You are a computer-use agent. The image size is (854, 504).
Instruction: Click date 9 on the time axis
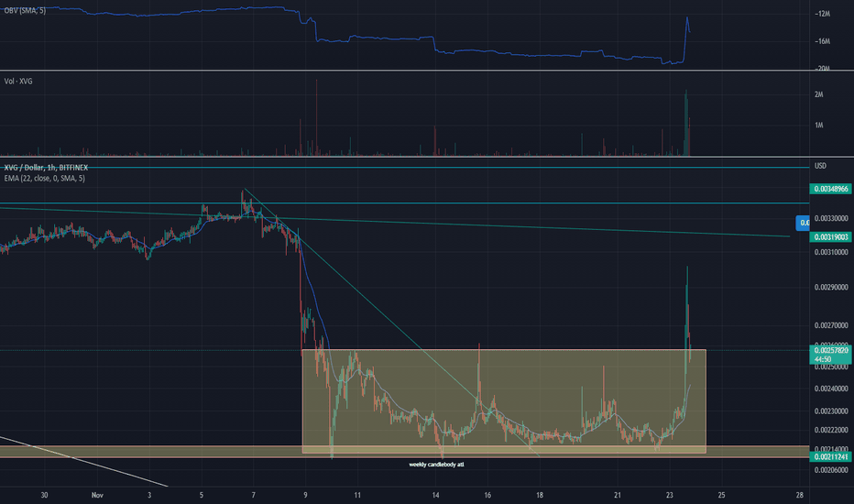[x=305, y=495]
